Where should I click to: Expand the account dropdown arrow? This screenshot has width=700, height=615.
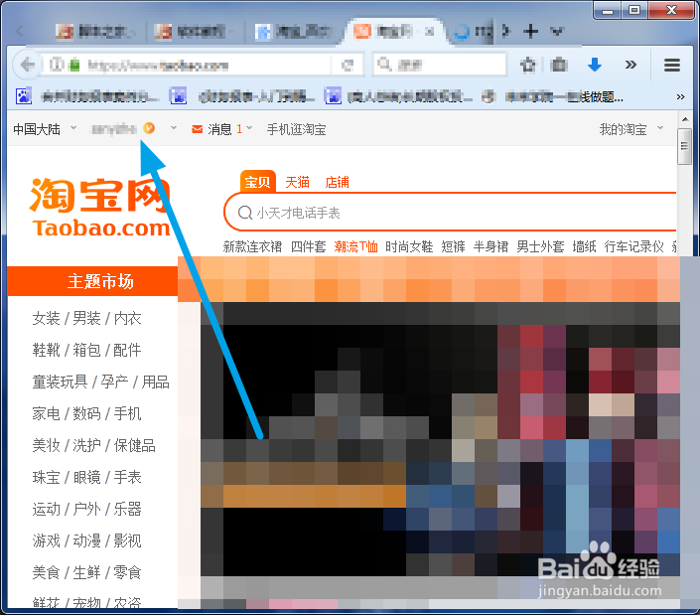tap(174, 128)
